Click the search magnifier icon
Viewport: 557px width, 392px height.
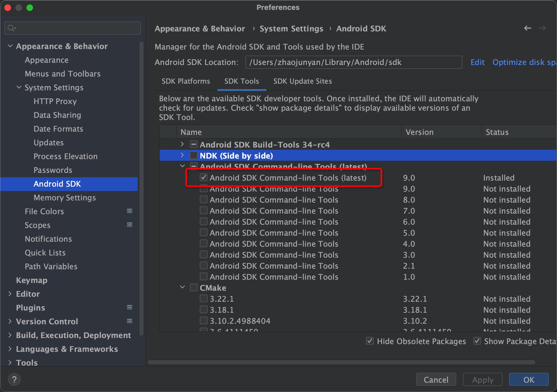click(12, 28)
